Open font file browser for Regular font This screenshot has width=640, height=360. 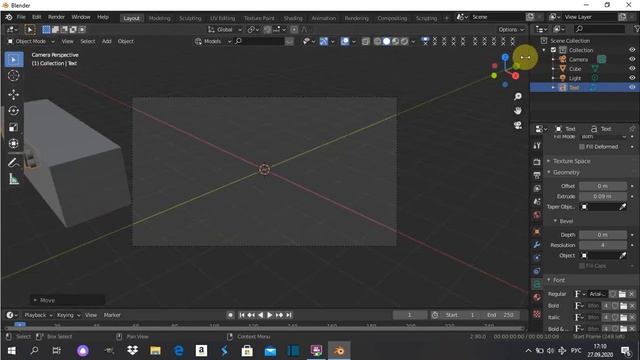pos(622,294)
